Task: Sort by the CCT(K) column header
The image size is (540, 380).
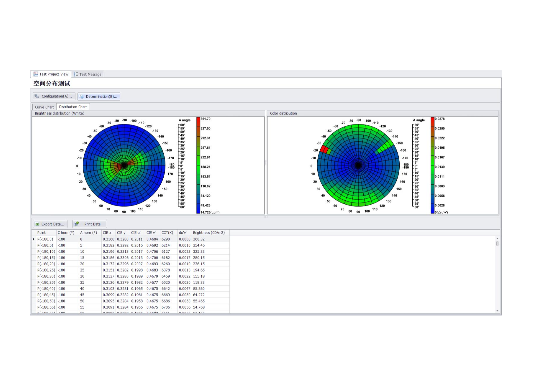Action: pyautogui.click(x=169, y=233)
